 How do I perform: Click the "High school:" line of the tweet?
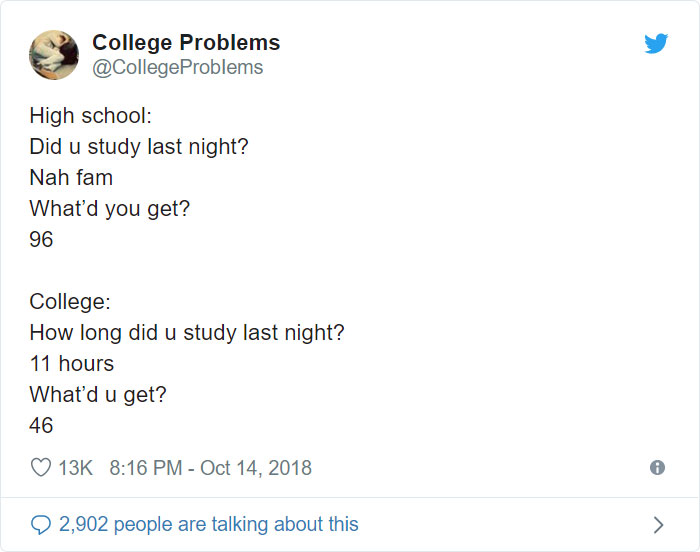click(x=91, y=116)
